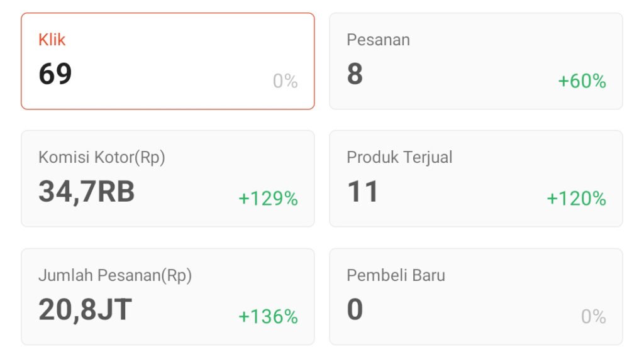Click the +120% change indicator
Viewport: 644px width, 362px height.
pos(576,199)
